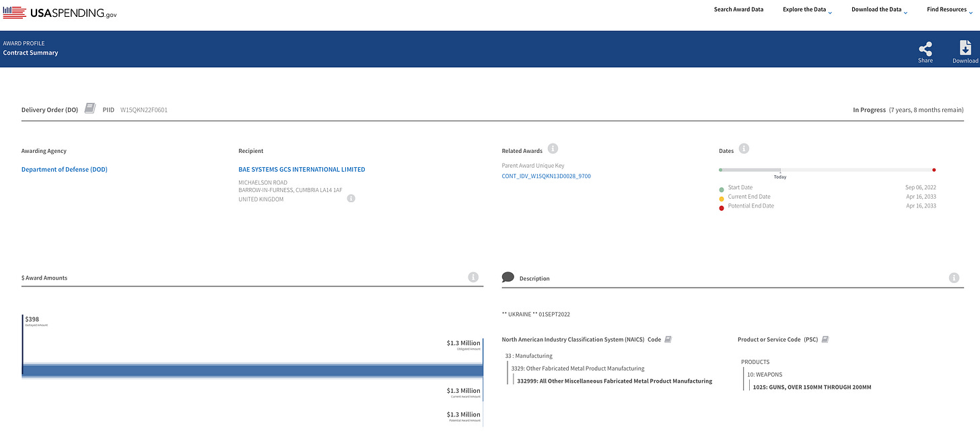The width and height of the screenshot is (980, 444).
Task: Select 1025: GUNS, OVER 150MM THROUGH 200MM
Action: click(812, 387)
